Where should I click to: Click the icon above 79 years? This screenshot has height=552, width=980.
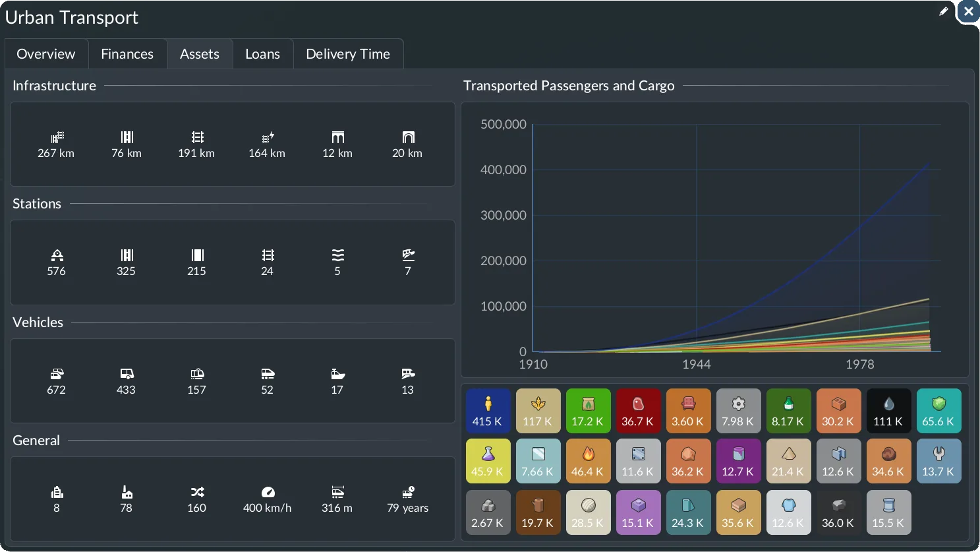[x=408, y=492]
